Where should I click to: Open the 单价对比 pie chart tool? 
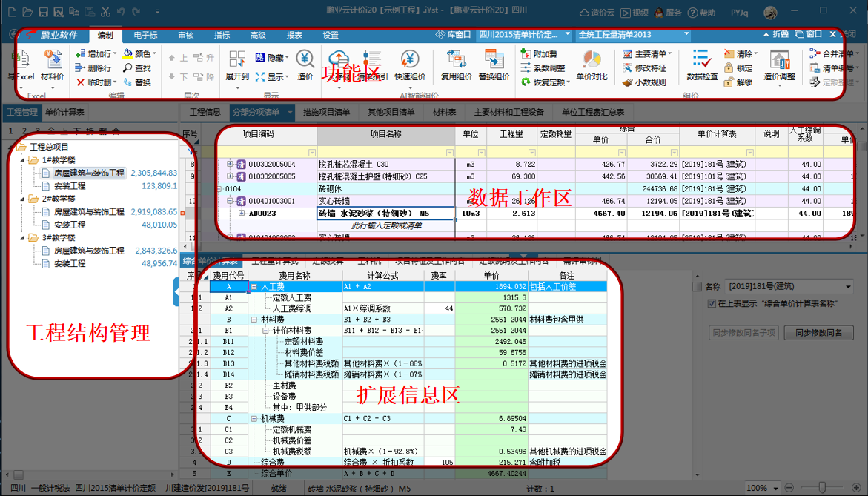[x=592, y=65]
